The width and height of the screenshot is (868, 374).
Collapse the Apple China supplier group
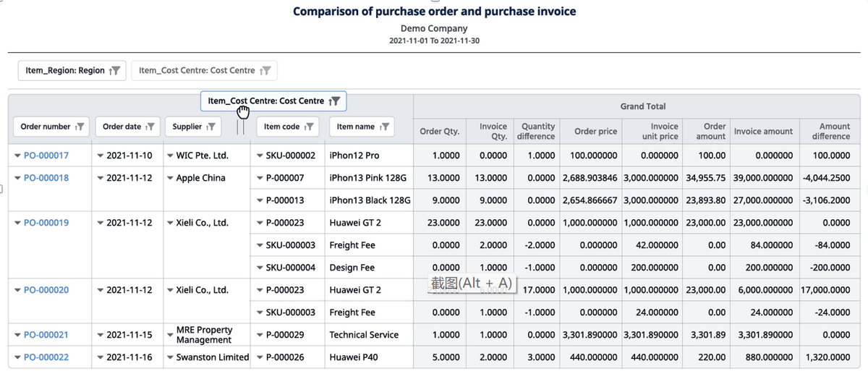(170, 178)
